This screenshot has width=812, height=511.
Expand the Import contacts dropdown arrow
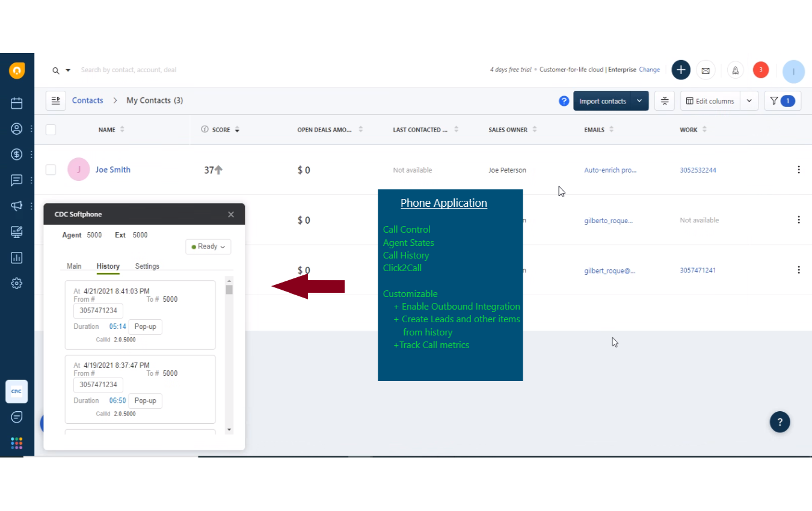click(639, 100)
